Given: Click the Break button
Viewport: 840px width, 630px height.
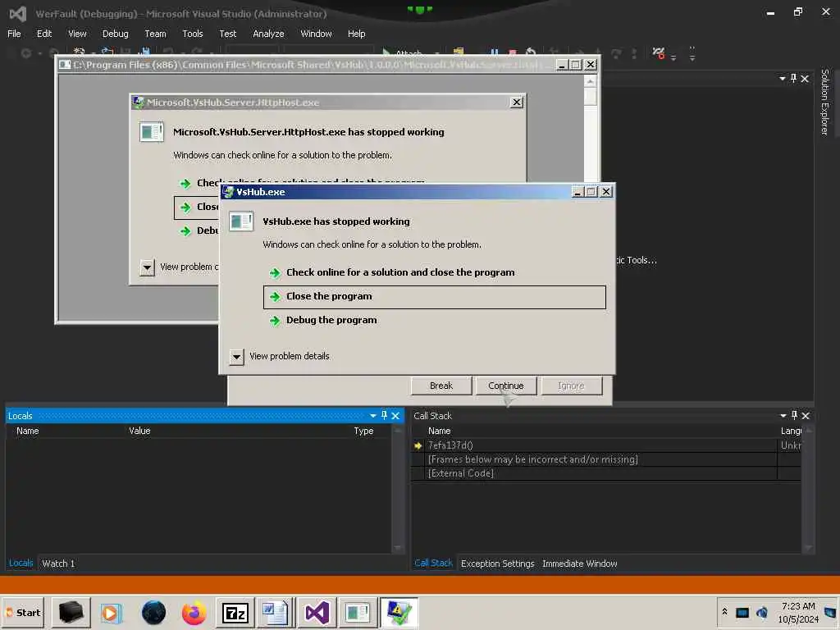Looking at the screenshot, I should click(x=441, y=386).
